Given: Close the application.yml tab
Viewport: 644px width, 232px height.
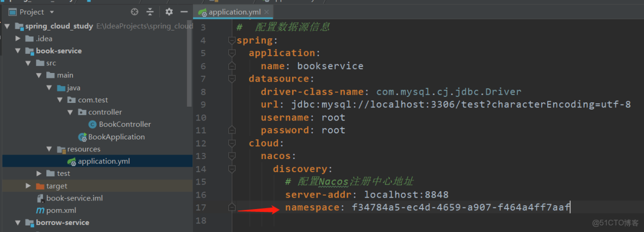Looking at the screenshot, I should [267, 13].
